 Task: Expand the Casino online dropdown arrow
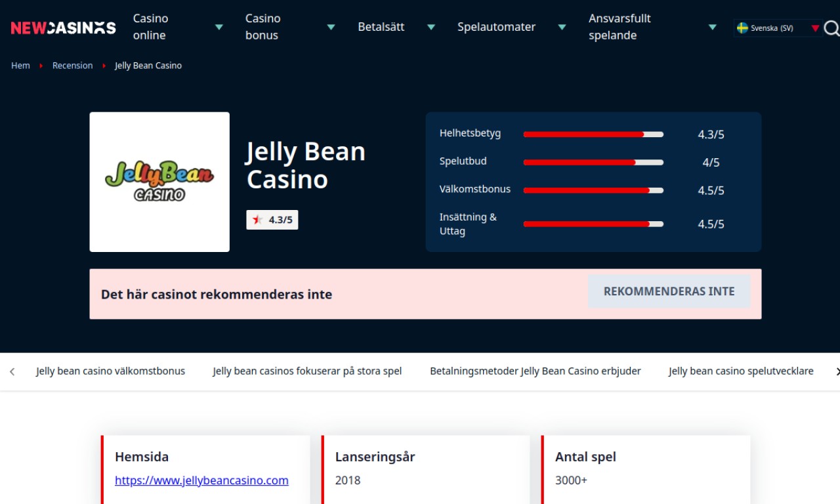(220, 28)
